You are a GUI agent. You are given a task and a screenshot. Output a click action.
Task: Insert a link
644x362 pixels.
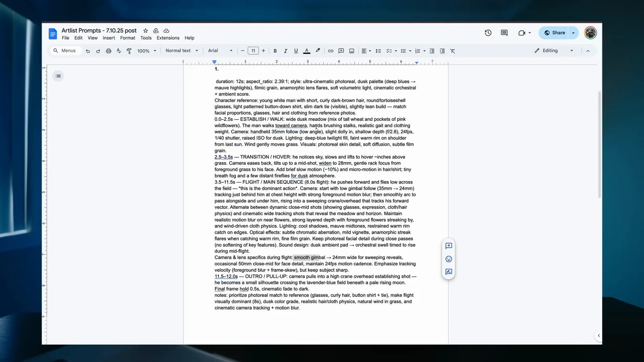pyautogui.click(x=330, y=51)
